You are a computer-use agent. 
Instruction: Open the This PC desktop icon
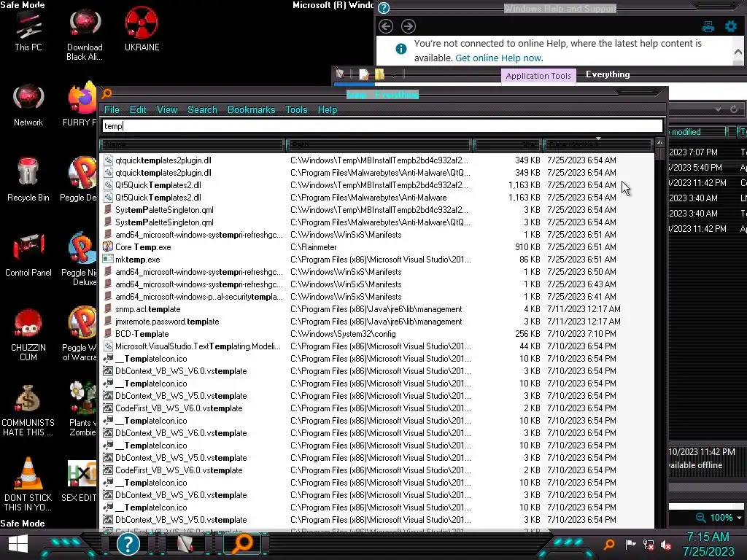coord(28,31)
